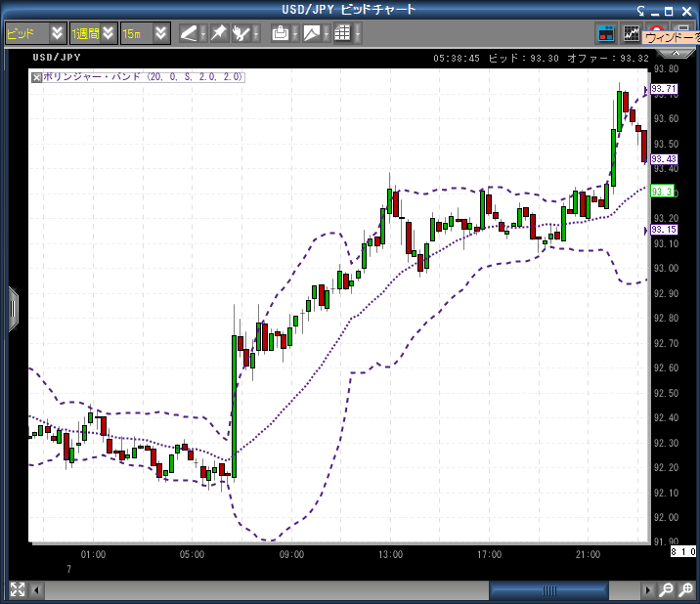Expand the left side panel handle

[13, 309]
